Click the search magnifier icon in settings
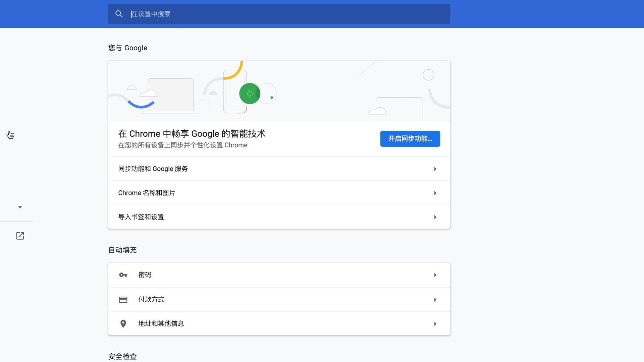 pyautogui.click(x=119, y=14)
